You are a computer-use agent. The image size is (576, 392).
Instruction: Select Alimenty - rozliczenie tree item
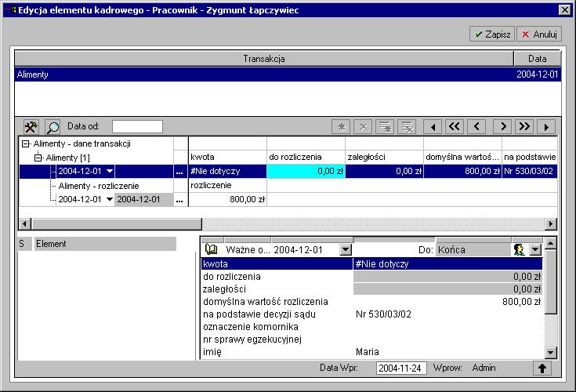tap(99, 186)
